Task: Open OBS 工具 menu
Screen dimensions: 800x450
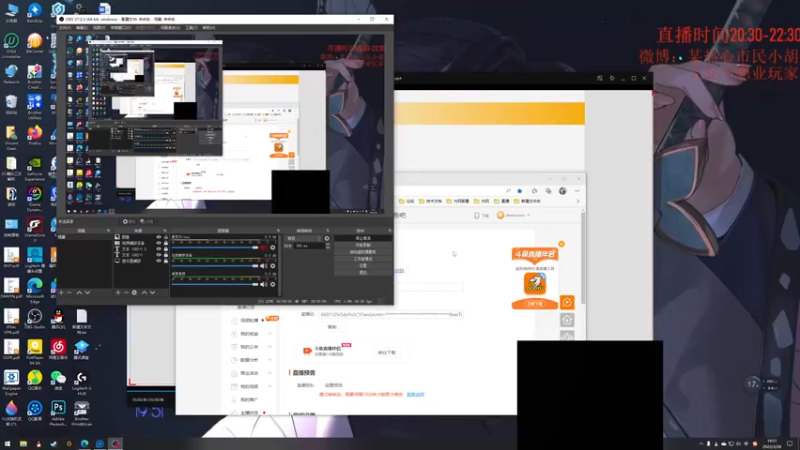Action: pyautogui.click(x=191, y=28)
